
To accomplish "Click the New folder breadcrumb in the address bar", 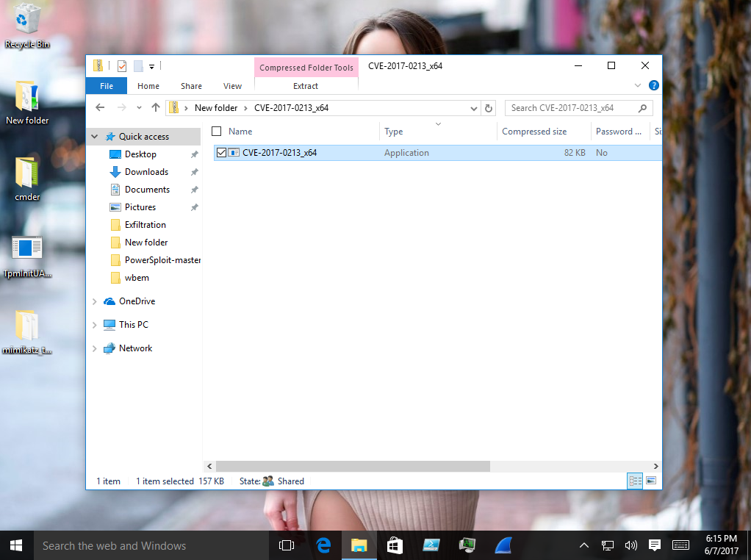I will pyautogui.click(x=216, y=108).
